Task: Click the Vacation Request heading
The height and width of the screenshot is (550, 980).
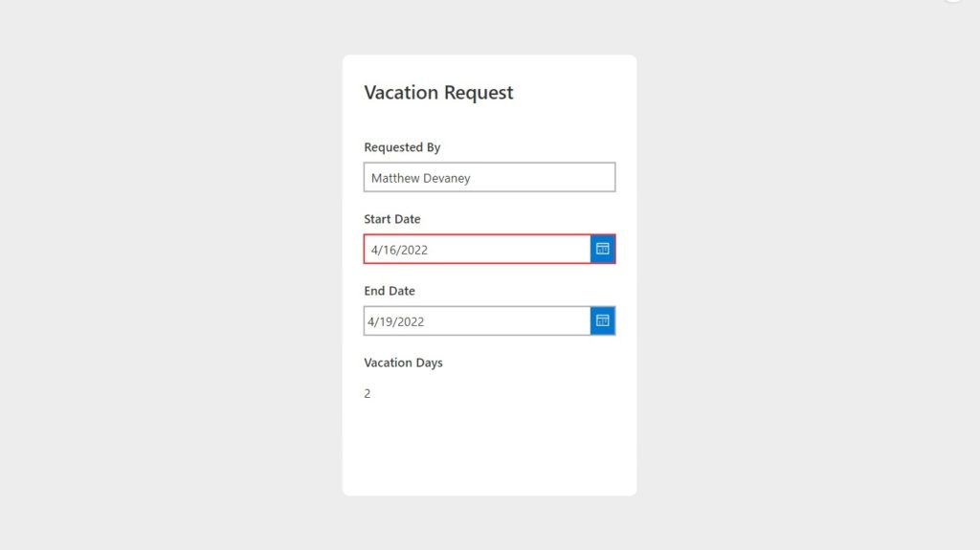Action: click(x=438, y=93)
